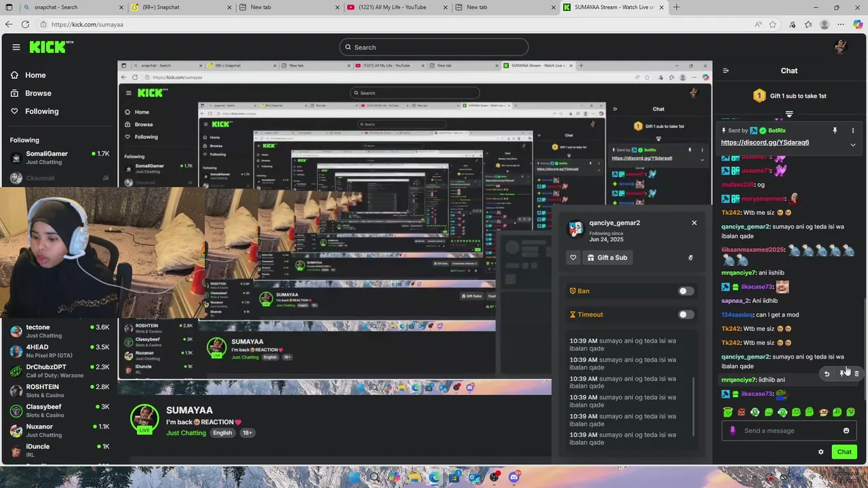This screenshot has height=488, width=868.
Task: Bookmark page using star icon in address bar
Action: click(772, 24)
